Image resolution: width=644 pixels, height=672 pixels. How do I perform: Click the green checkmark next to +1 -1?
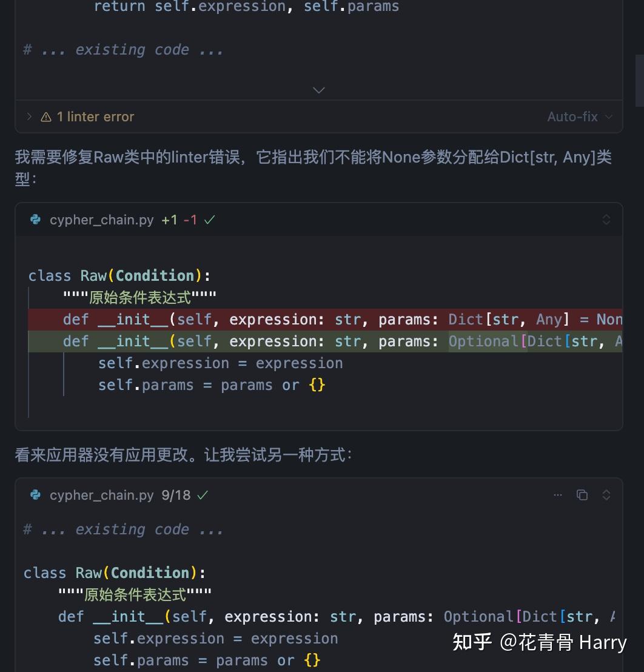[x=210, y=220]
